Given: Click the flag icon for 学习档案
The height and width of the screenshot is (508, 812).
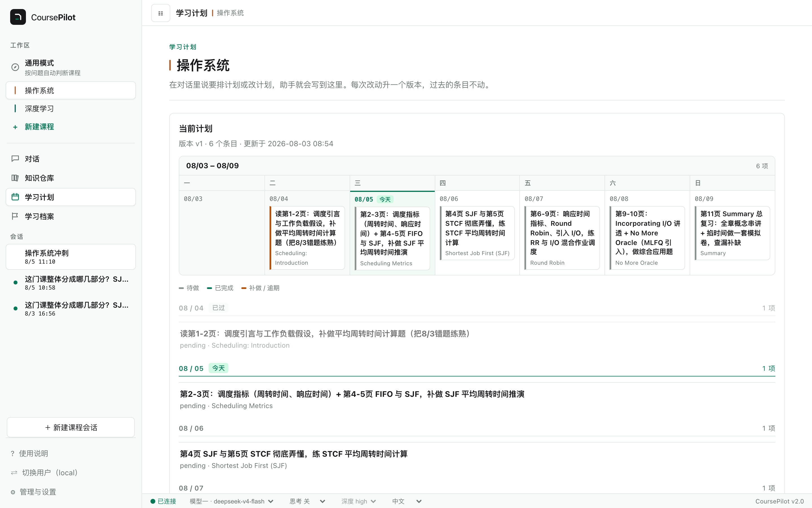Looking at the screenshot, I should point(15,216).
